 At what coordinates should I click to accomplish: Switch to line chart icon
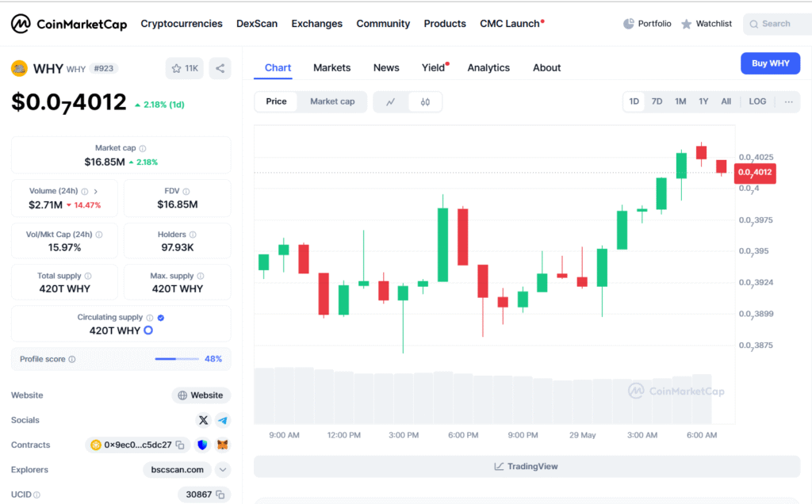(x=390, y=102)
